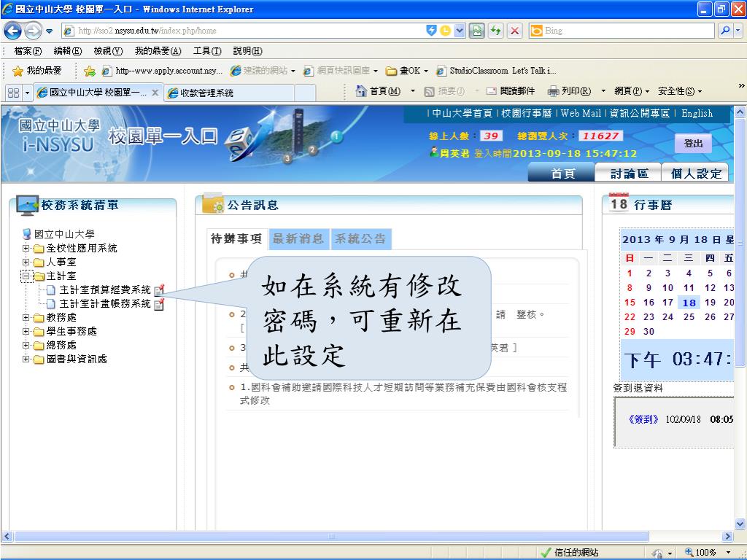Click password edit icon beside 主計室計畫帳務系統
This screenshot has height=560, width=747.
[160, 303]
